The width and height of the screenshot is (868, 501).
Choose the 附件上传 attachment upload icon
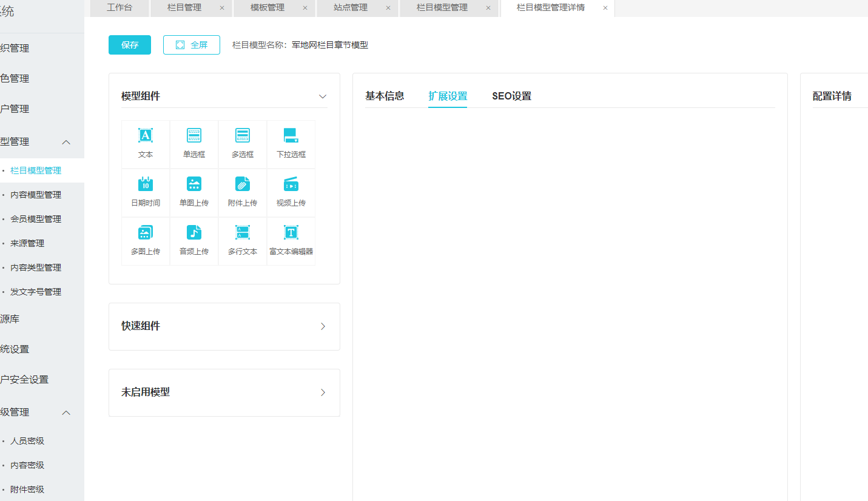[243, 184]
